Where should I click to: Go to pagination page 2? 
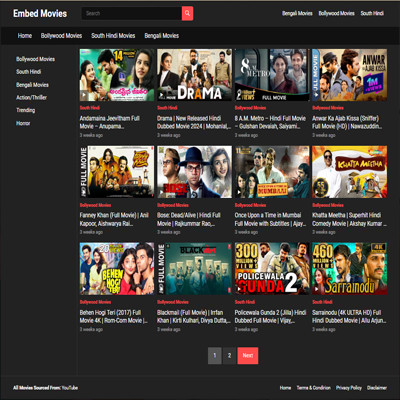point(229,356)
